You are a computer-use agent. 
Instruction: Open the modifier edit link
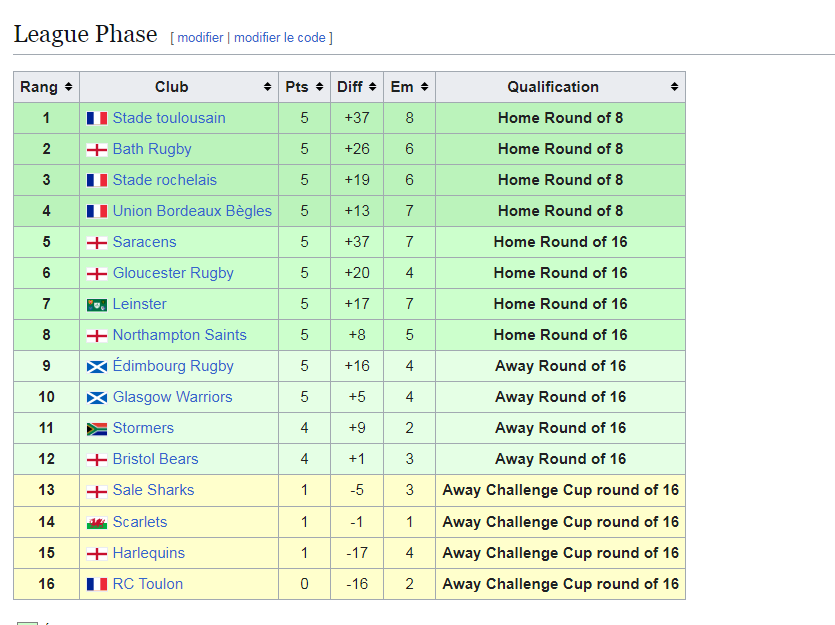point(200,37)
